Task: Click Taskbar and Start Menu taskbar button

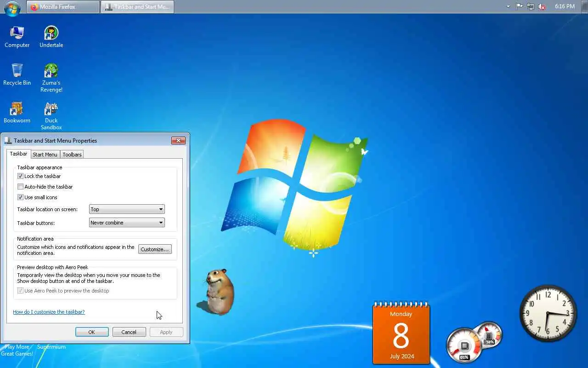Action: point(137,6)
